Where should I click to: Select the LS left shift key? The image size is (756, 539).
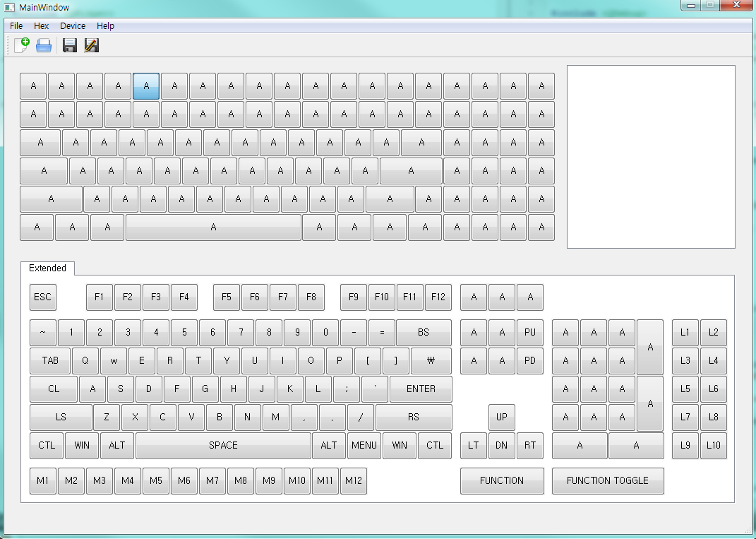click(x=61, y=417)
